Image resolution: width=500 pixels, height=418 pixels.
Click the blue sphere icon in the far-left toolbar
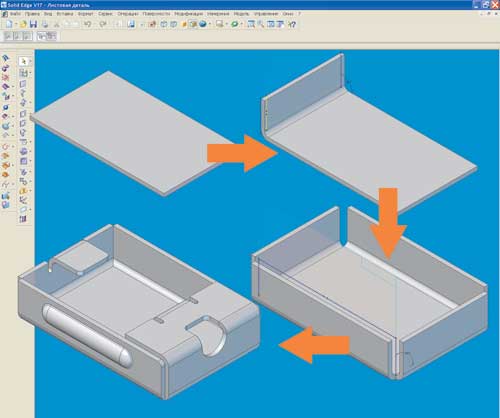(x=6, y=107)
